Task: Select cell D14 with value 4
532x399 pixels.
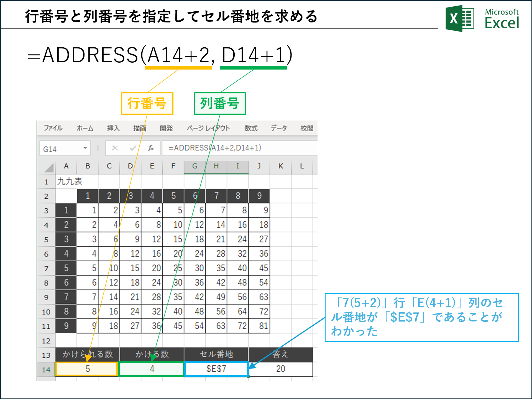Action: click(152, 369)
